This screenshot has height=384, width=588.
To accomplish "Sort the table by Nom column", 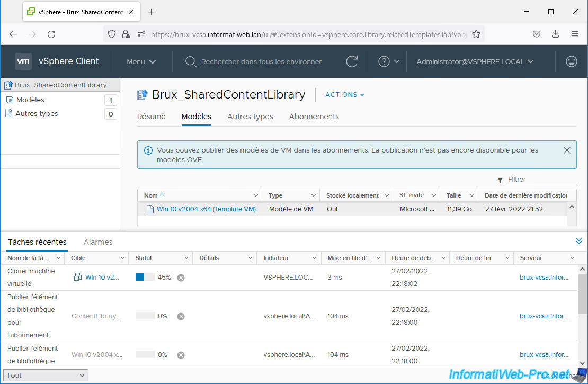I will point(151,195).
